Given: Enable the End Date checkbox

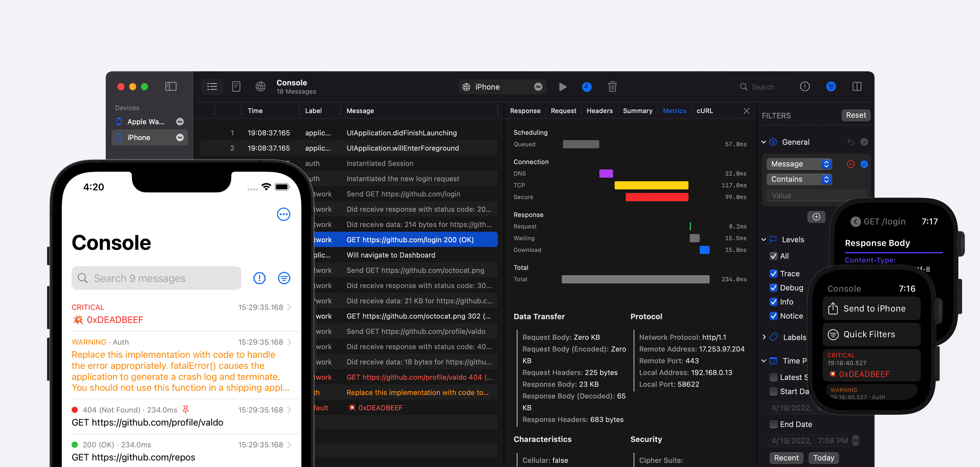Looking at the screenshot, I should (773, 424).
